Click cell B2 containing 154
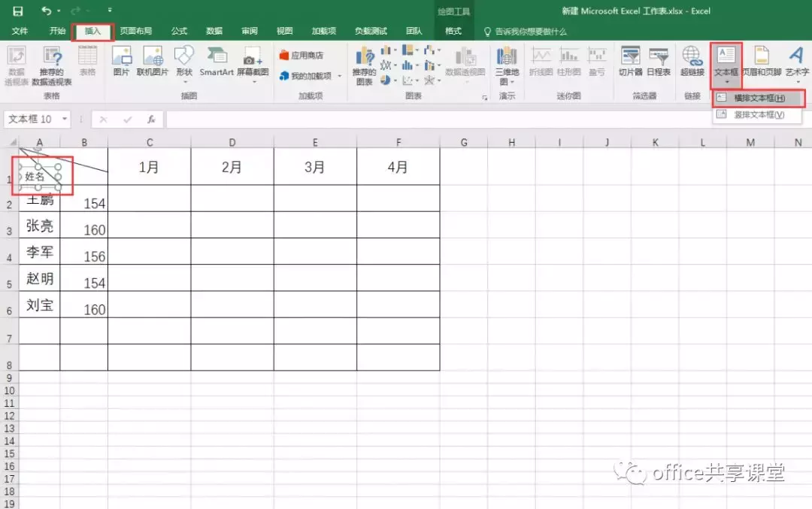Viewport: 812px width, 509px height. pos(85,201)
